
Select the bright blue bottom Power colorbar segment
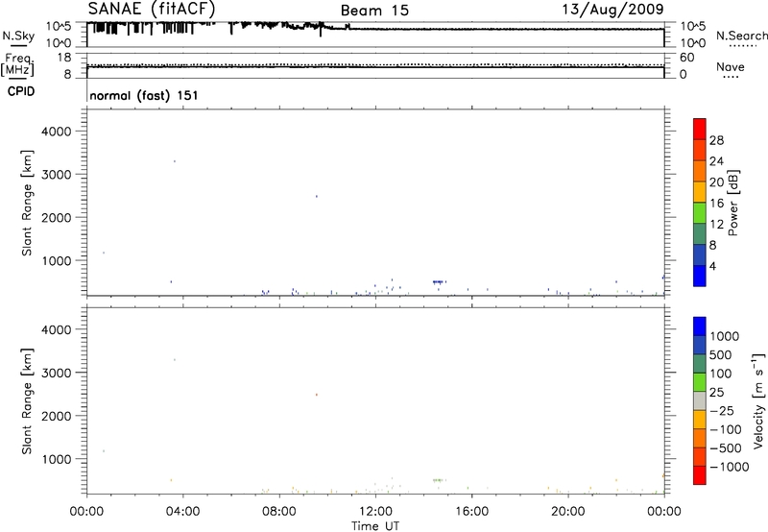(x=700, y=276)
